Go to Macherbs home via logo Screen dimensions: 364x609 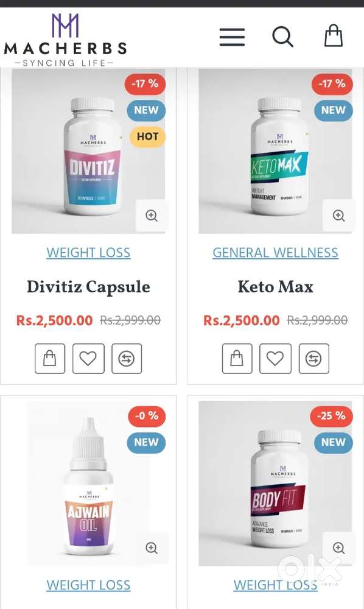click(65, 40)
